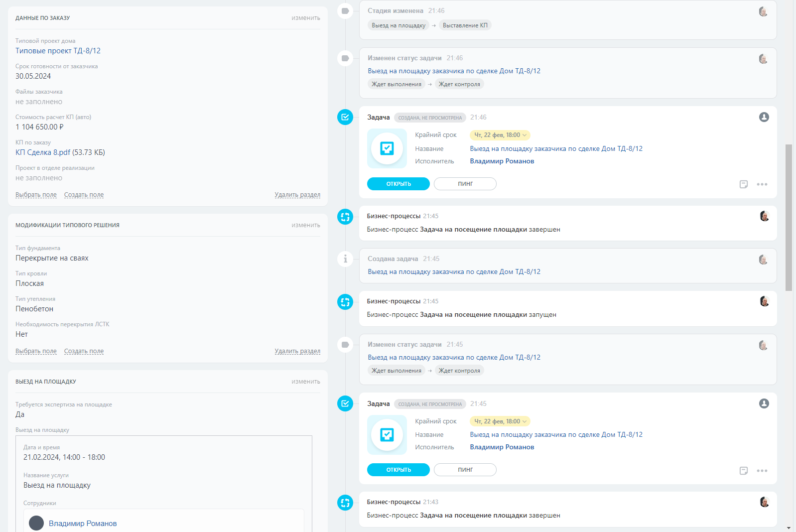Add a note to the 21:46 task card
The width and height of the screenshot is (796, 532).
[x=744, y=184]
